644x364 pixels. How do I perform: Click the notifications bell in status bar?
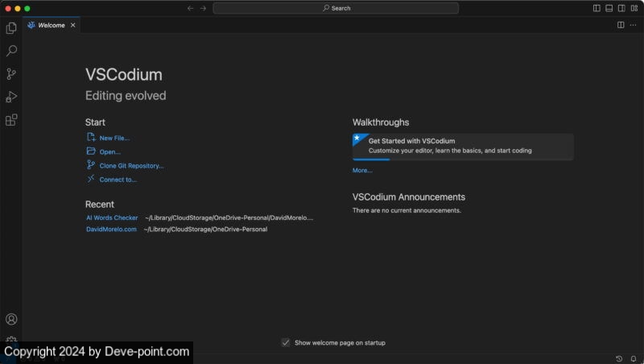[x=633, y=358]
